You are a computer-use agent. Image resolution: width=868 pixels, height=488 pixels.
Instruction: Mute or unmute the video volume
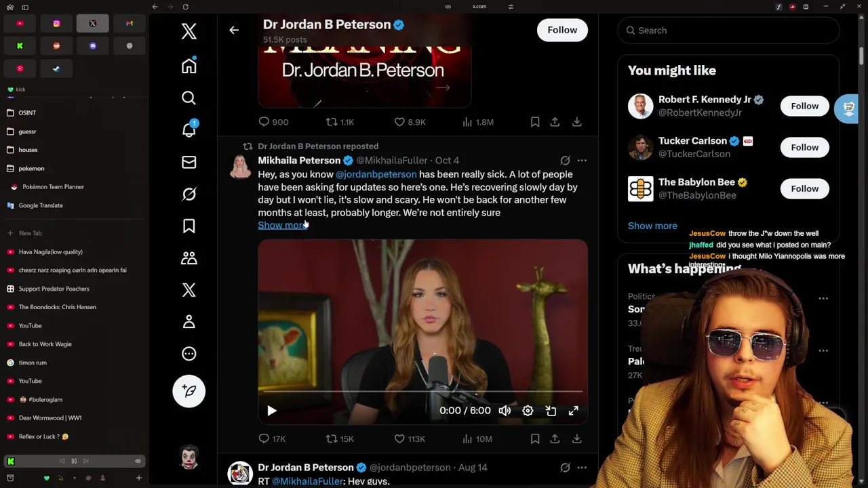505,411
